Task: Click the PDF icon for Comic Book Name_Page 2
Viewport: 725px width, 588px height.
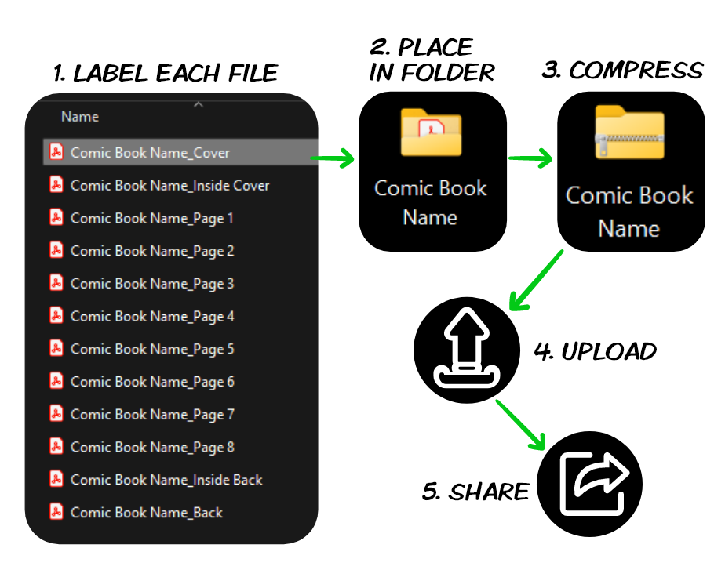Action: click(56, 250)
